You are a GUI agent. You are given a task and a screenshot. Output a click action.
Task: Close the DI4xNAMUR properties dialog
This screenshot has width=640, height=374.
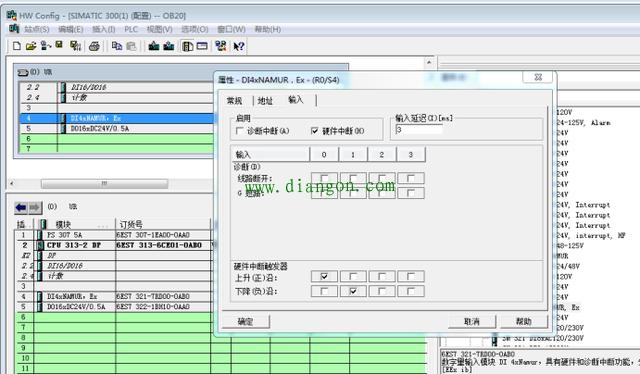pyautogui.click(x=538, y=77)
